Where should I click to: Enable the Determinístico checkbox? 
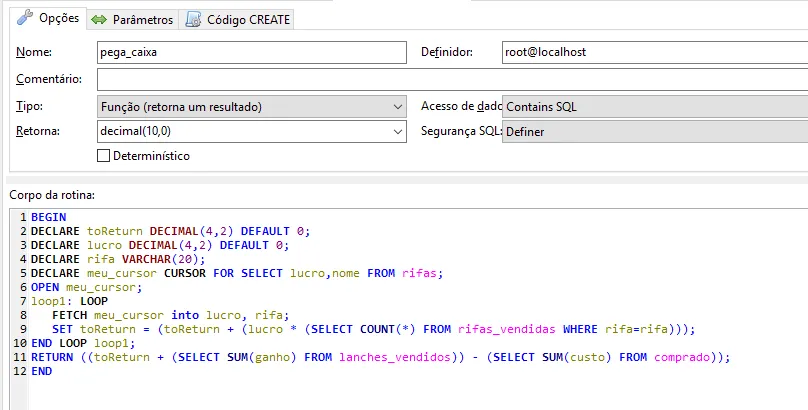coord(103,156)
